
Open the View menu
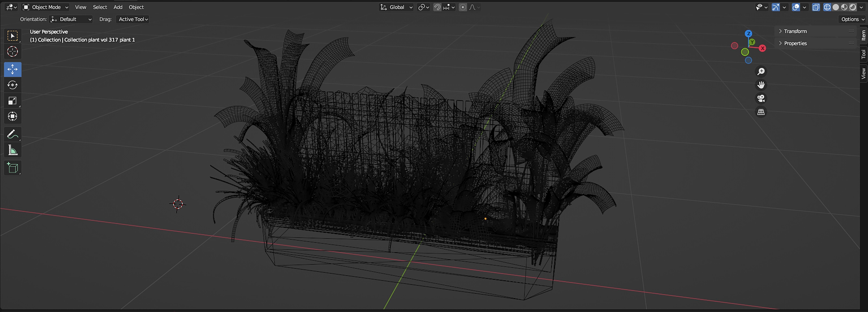coord(81,7)
